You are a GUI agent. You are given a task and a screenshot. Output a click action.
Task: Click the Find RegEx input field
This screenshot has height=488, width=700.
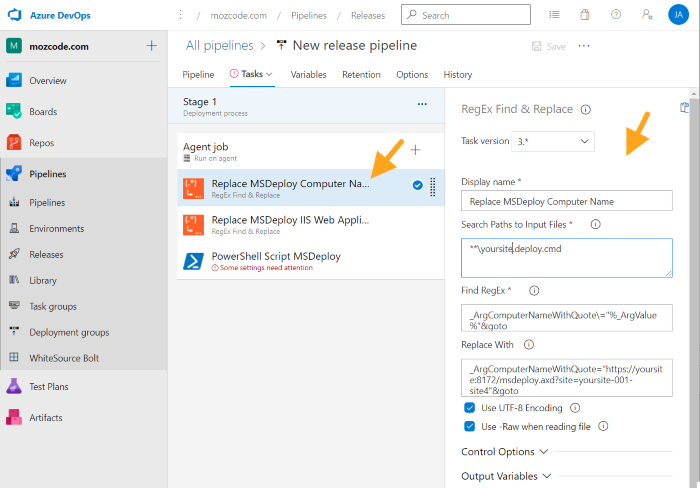tap(567, 318)
